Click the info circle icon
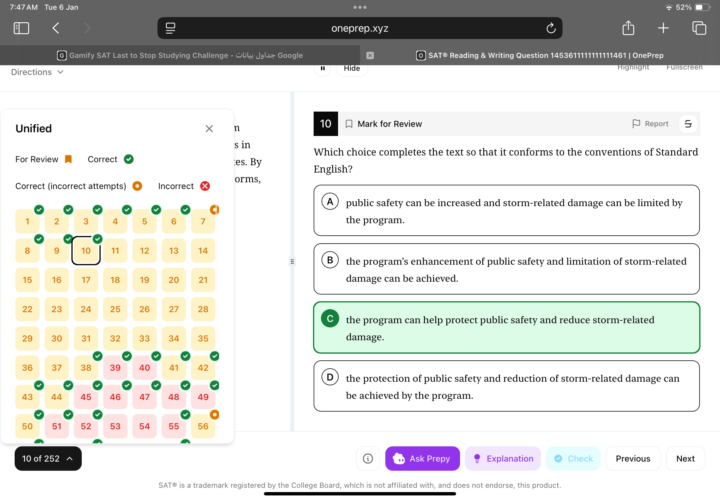 (x=368, y=459)
